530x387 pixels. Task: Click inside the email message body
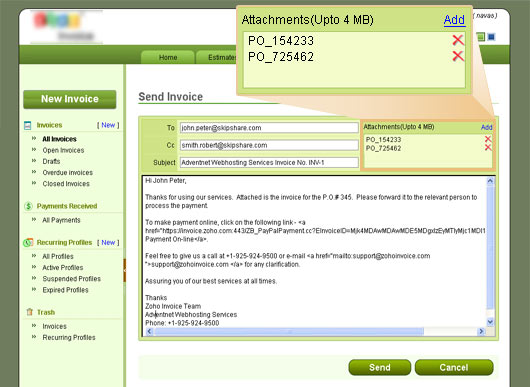[x=314, y=251]
